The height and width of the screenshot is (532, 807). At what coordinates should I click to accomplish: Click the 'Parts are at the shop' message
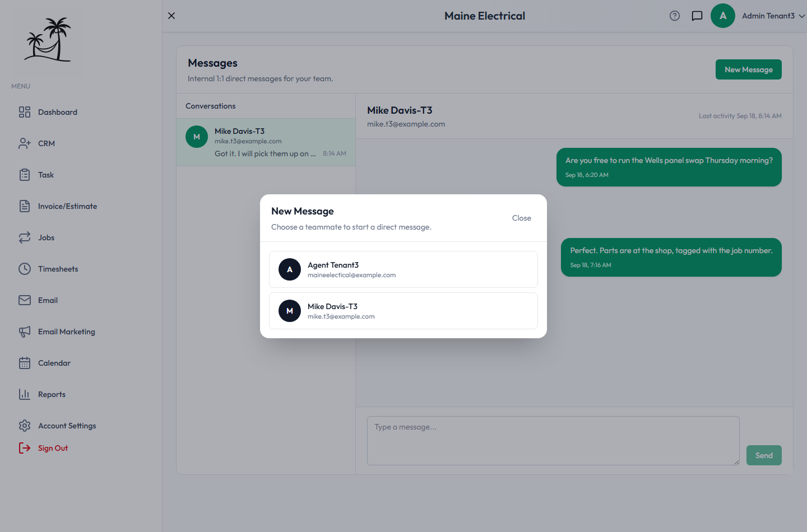click(x=671, y=257)
